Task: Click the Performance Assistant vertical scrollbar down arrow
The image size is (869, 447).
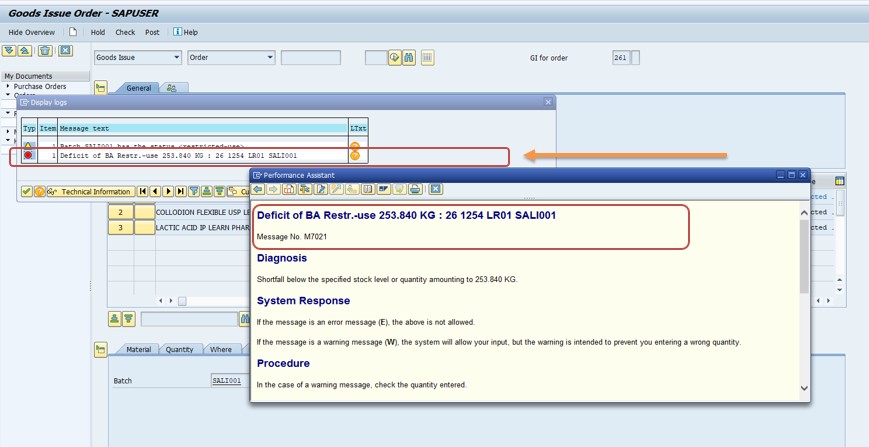Action: tap(805, 389)
